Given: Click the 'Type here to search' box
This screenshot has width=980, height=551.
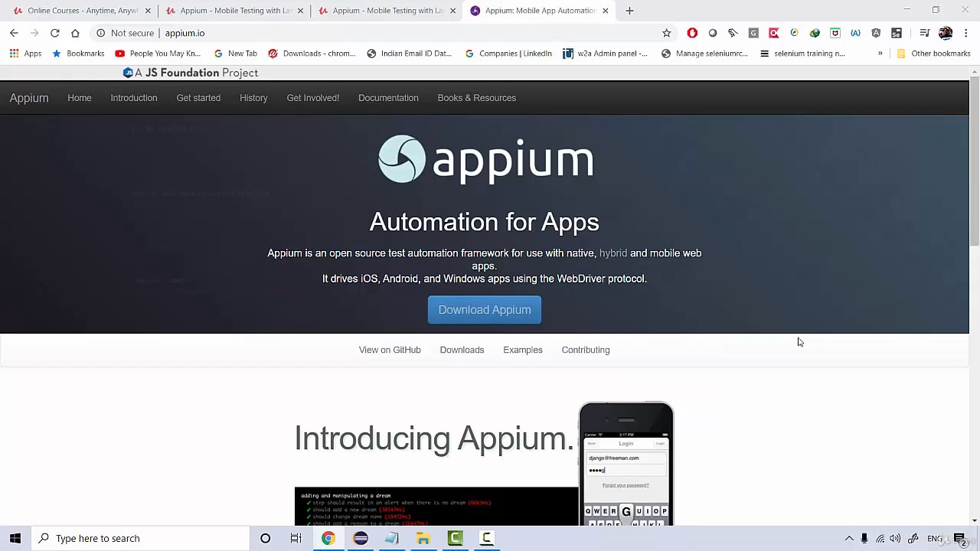Looking at the screenshot, I should pyautogui.click(x=141, y=538).
